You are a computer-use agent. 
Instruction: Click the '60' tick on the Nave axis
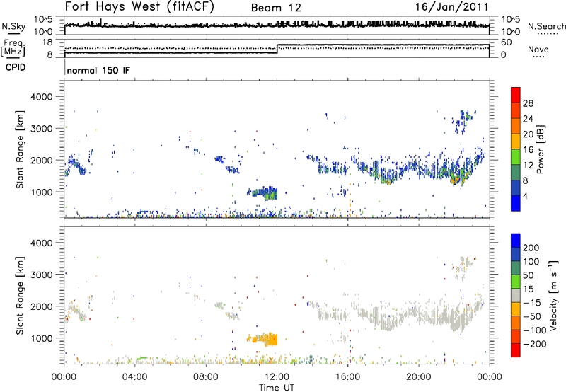coord(507,42)
